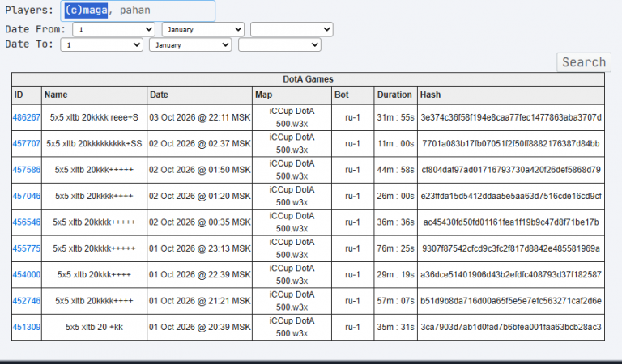Select hash starting with e23ffda15d54

pos(511,196)
